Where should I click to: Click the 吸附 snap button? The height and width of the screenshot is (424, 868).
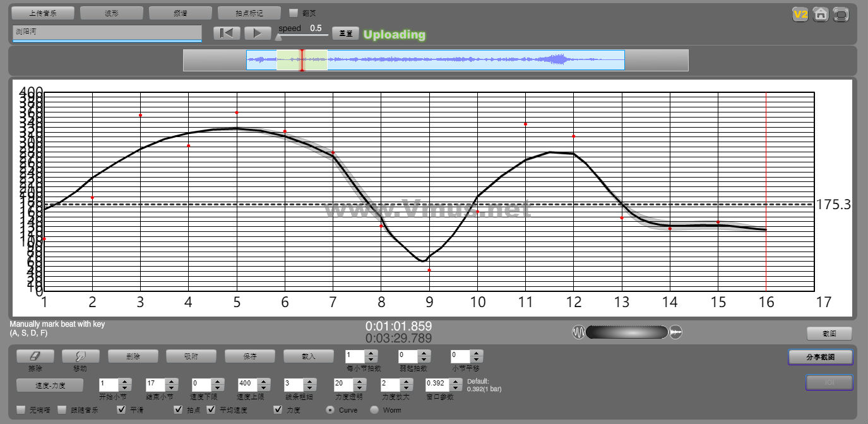[x=191, y=356]
